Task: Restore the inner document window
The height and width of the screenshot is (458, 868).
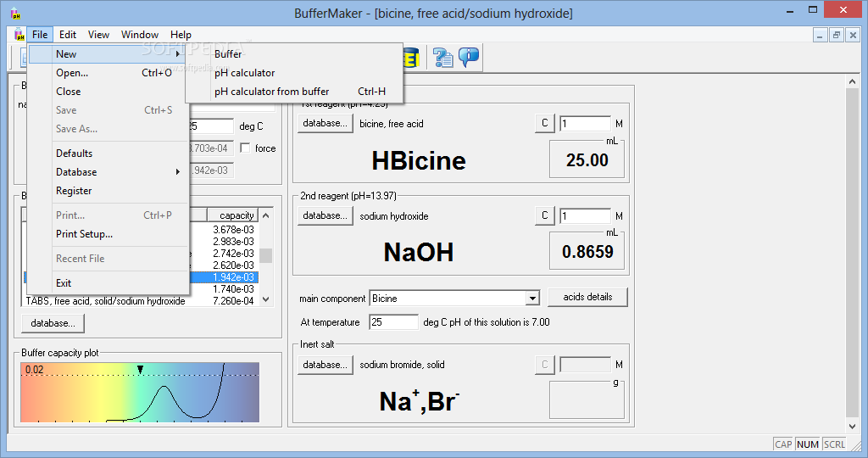Action: [x=837, y=35]
